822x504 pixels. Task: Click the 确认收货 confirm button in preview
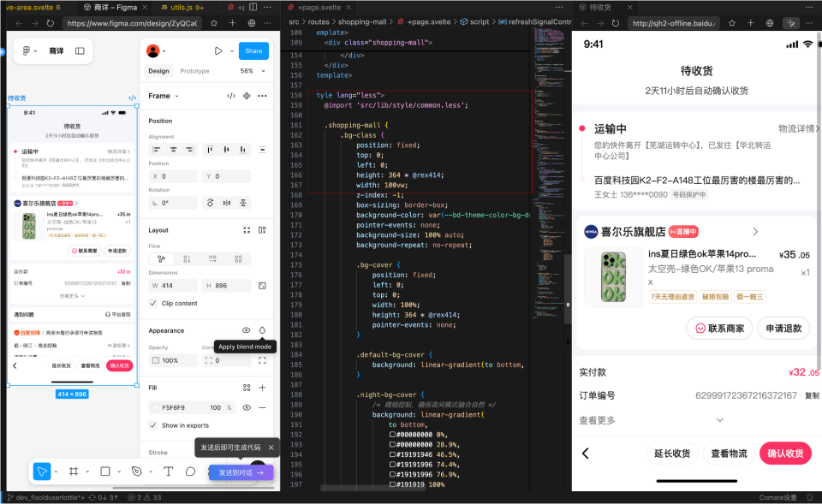[x=785, y=454]
